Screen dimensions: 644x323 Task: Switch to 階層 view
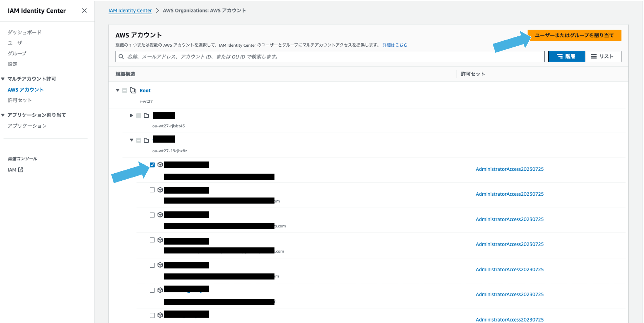566,56
